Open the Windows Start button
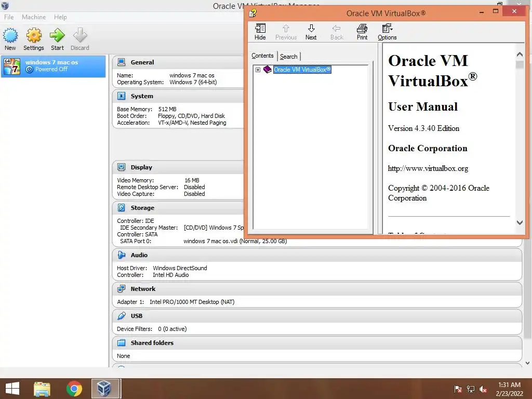 pyautogui.click(x=12, y=389)
